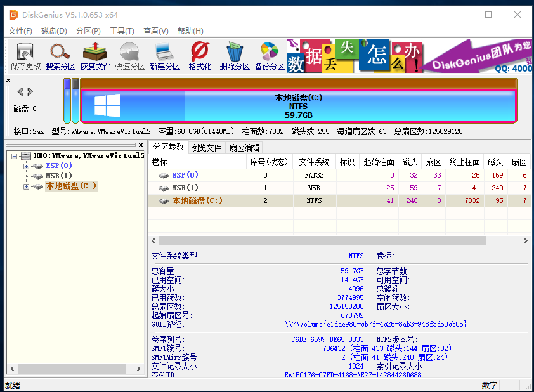Click the 序号(状态) column header
This screenshot has height=392, width=534.
270,162
